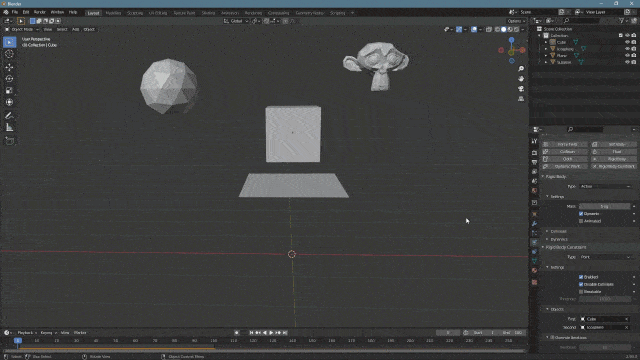640x360 pixels.
Task: Select the Annotate pencil tool
Action: [9, 116]
